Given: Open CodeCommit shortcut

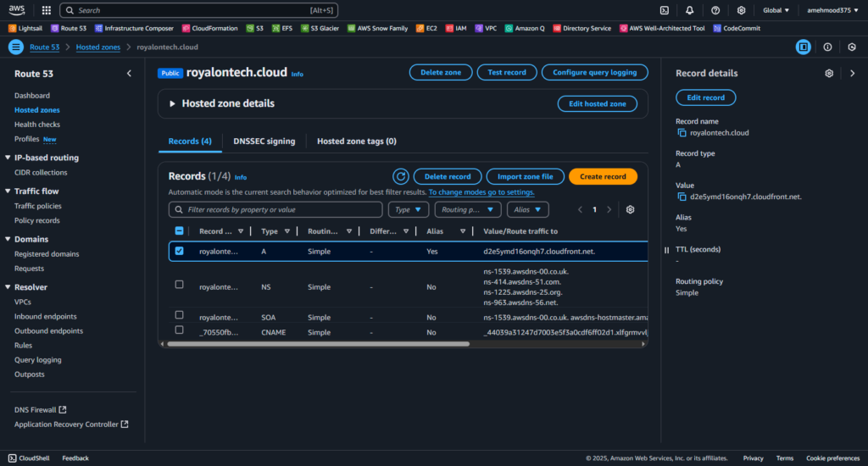Looking at the screenshot, I should 737,28.
